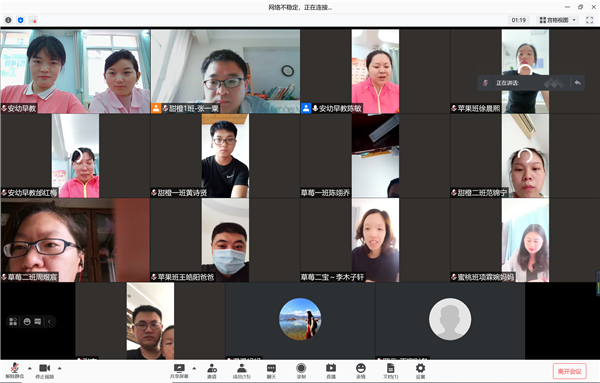
Task: Click the meeting info icon at top left
Action: pyautogui.click(x=8, y=20)
